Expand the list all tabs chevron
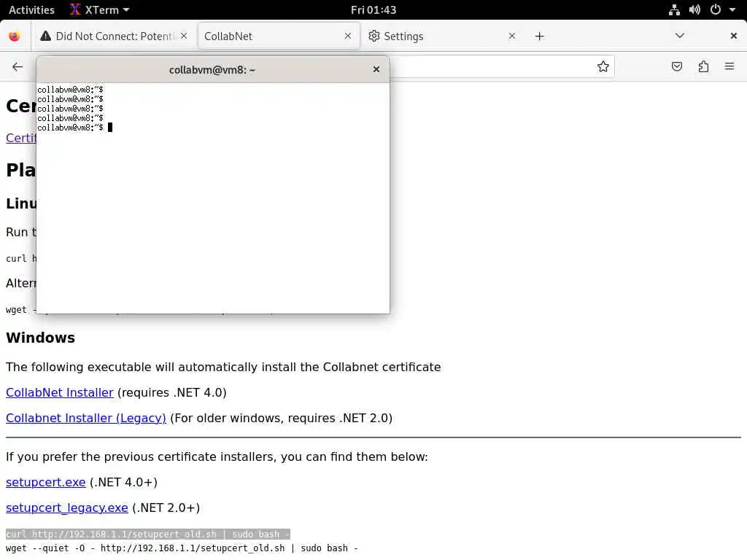This screenshot has width=747, height=560. [680, 36]
